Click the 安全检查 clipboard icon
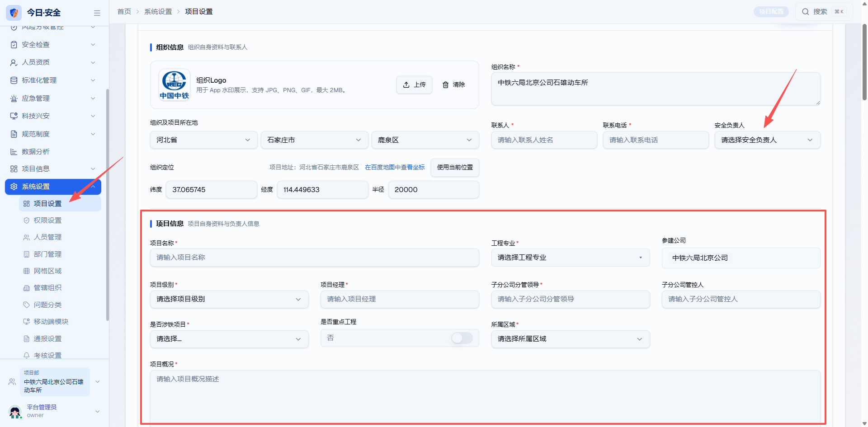868x427 pixels. click(14, 45)
